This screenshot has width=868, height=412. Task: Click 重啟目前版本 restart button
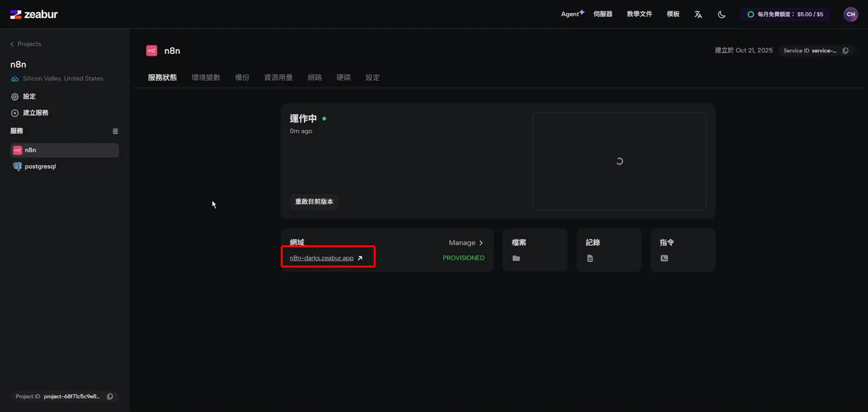point(314,201)
